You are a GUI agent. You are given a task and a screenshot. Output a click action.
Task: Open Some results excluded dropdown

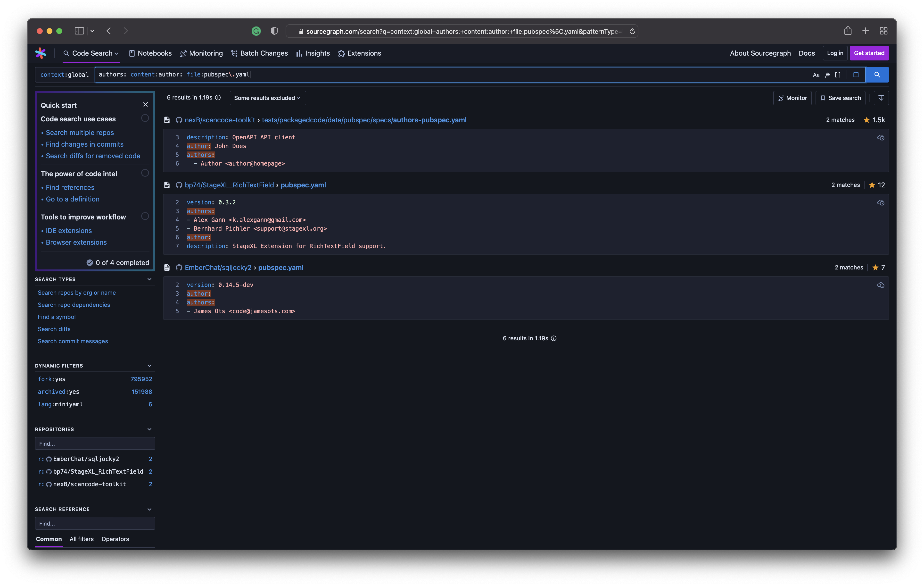(267, 98)
